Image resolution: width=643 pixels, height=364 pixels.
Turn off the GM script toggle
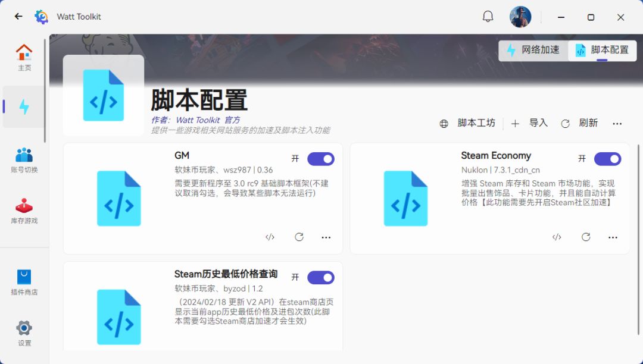click(x=321, y=159)
